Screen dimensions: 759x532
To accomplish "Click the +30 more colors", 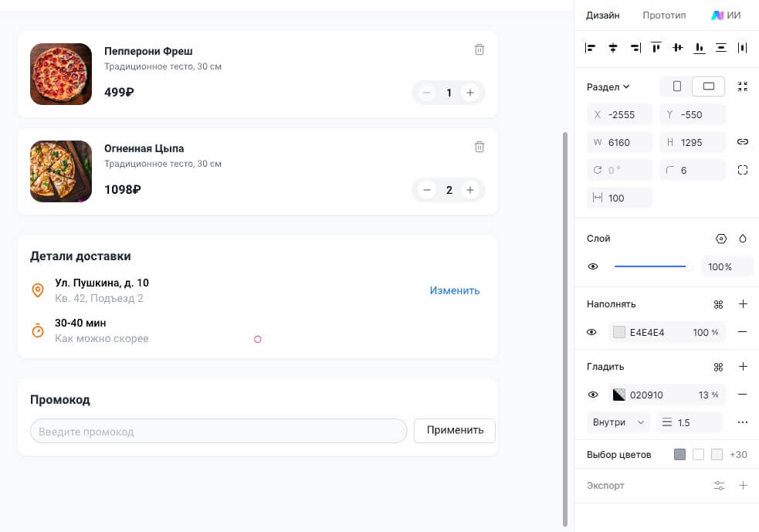I will click(x=738, y=455).
